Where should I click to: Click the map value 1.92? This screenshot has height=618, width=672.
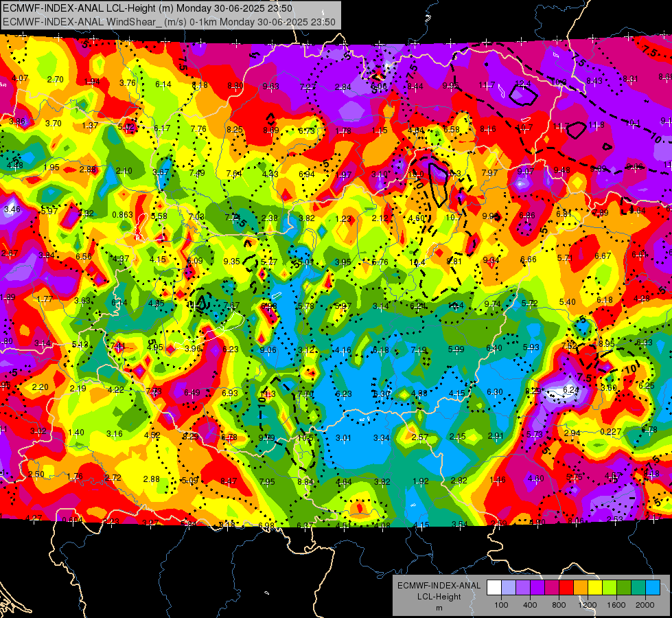(420, 481)
